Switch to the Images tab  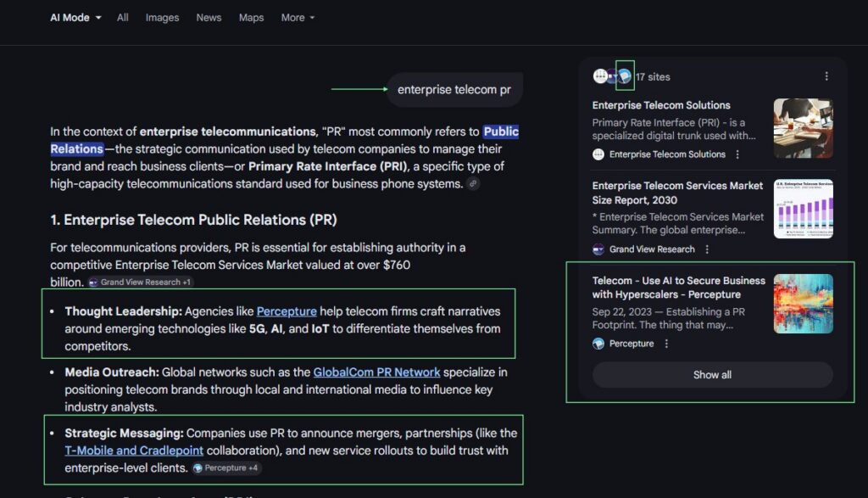tap(162, 17)
